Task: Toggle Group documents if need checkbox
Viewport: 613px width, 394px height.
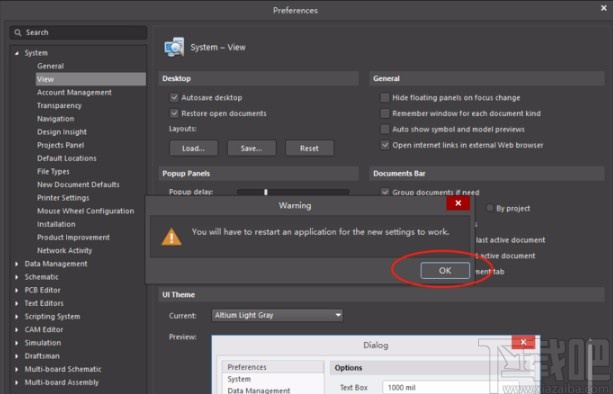Action: coord(385,192)
